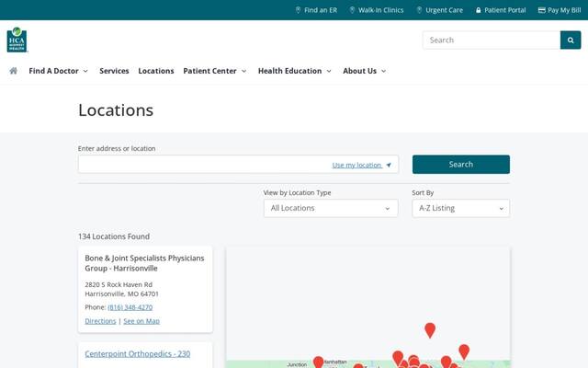Click Directions for Harrisonville location
The height and width of the screenshot is (368, 588).
coord(100,321)
